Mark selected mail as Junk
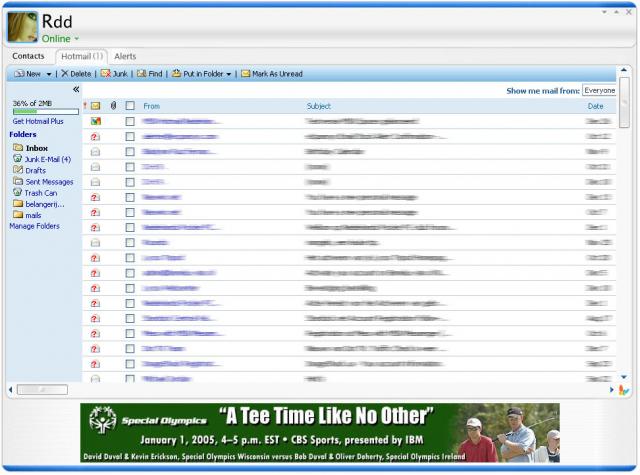 [114, 74]
